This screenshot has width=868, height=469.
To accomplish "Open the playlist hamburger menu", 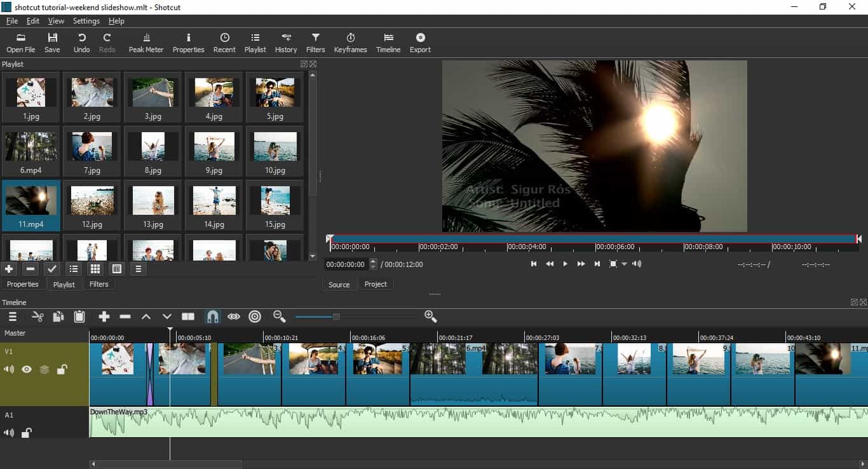I will point(138,269).
